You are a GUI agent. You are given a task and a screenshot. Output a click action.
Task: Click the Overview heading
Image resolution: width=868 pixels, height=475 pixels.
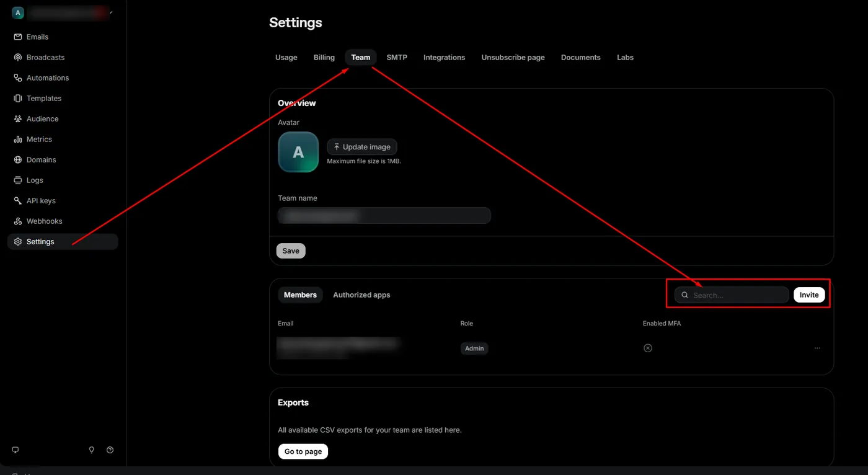[x=297, y=104]
